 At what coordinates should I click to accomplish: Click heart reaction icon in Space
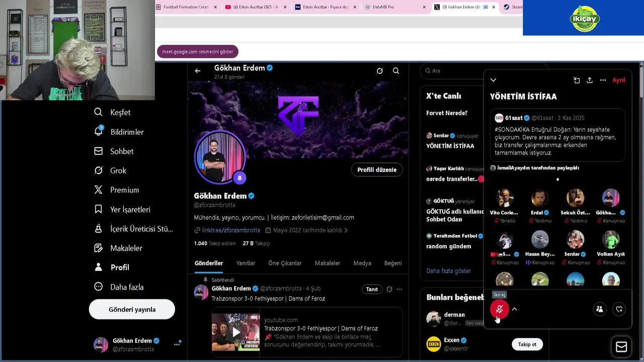coord(619,309)
